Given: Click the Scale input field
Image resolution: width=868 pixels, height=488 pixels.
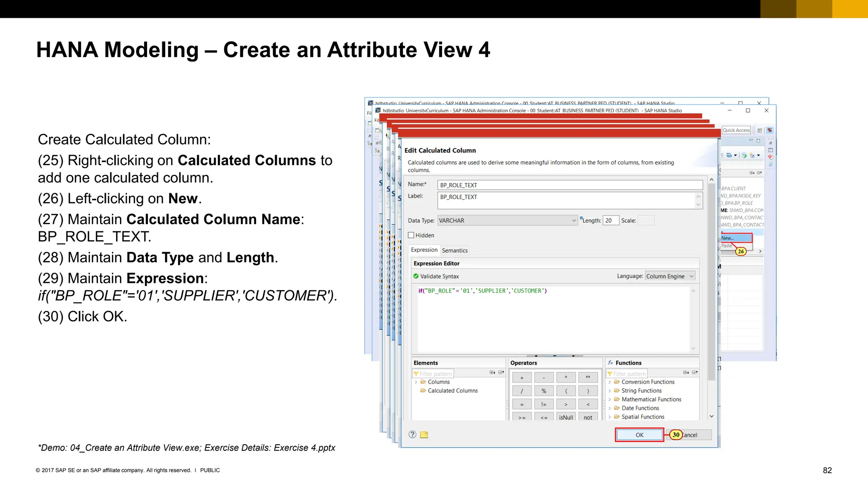Looking at the screenshot, I should click(x=646, y=220).
